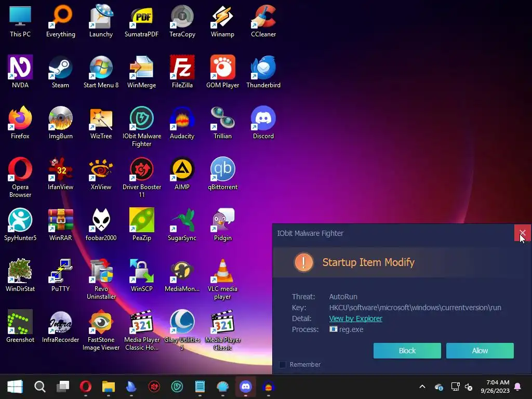Select the Launchy desktop shortcut
The width and height of the screenshot is (532, 399).
(x=101, y=21)
